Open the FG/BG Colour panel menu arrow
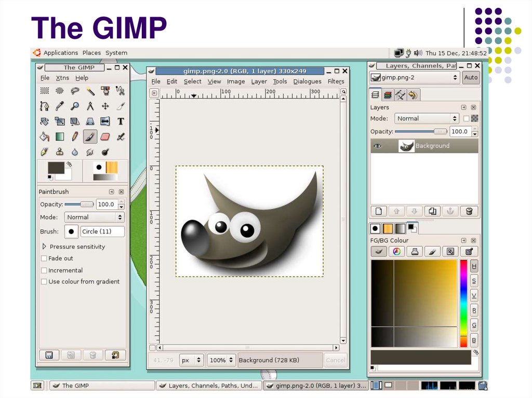532x398 pixels. (x=463, y=240)
